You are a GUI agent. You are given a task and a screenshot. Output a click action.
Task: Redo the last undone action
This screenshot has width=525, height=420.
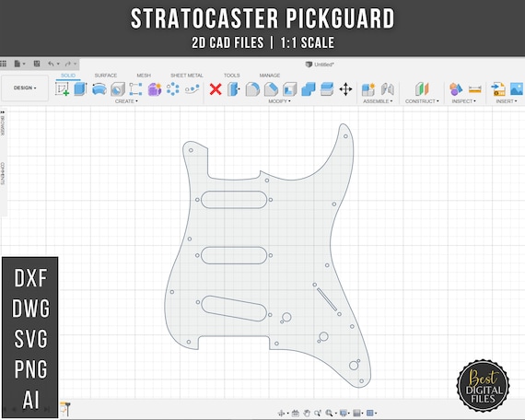[68, 64]
